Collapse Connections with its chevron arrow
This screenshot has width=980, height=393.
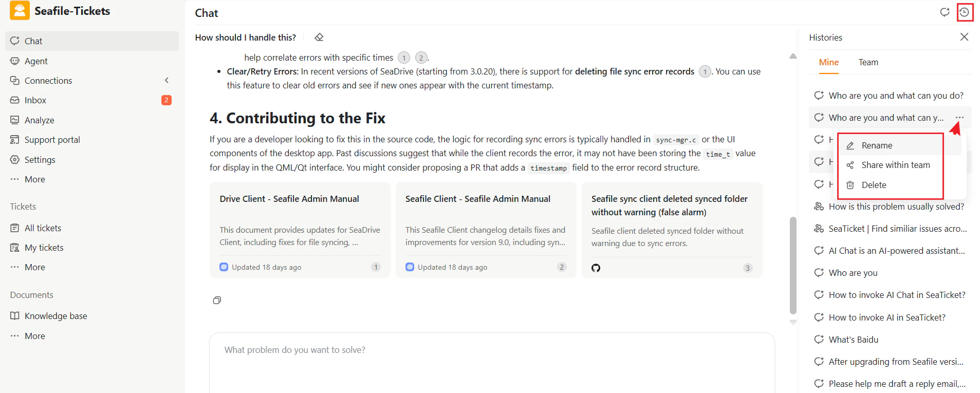pos(167,81)
